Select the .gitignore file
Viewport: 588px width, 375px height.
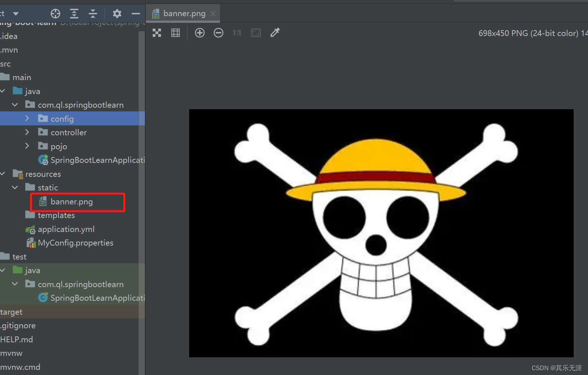tap(18, 325)
